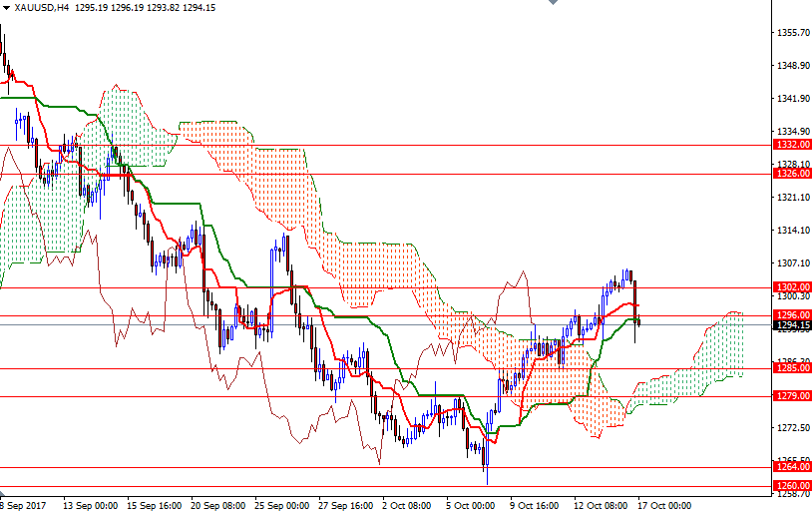The image size is (812, 513).
Task: Click the 1341.90 value on the price scale
Action: (792, 99)
